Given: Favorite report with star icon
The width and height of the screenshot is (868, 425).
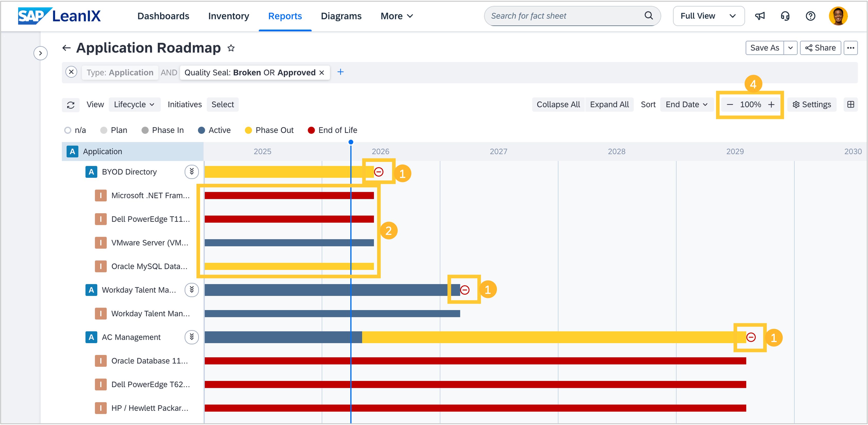Looking at the screenshot, I should tap(231, 48).
